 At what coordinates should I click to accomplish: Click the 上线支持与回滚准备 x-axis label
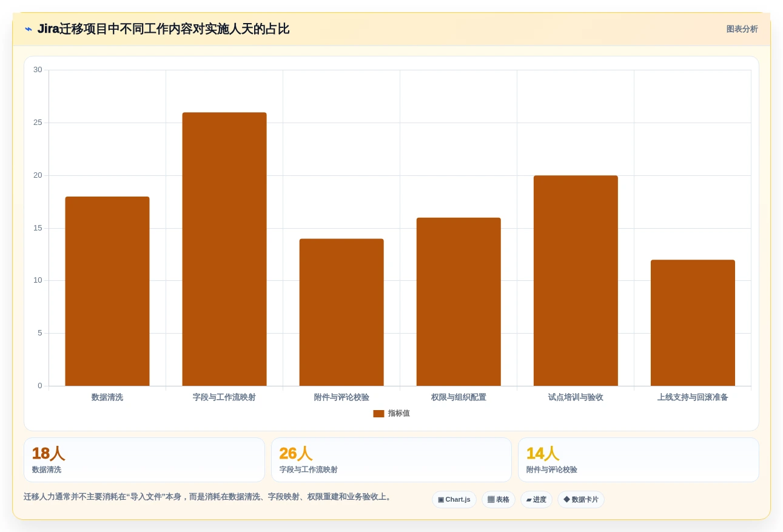point(693,397)
